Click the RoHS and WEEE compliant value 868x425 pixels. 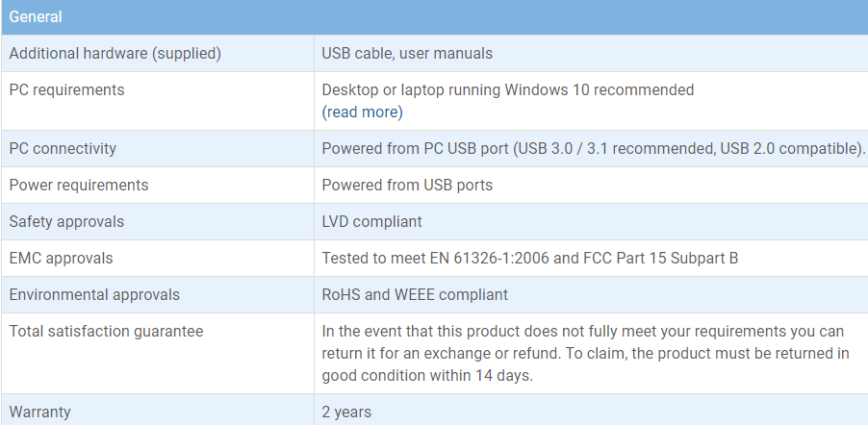(415, 294)
